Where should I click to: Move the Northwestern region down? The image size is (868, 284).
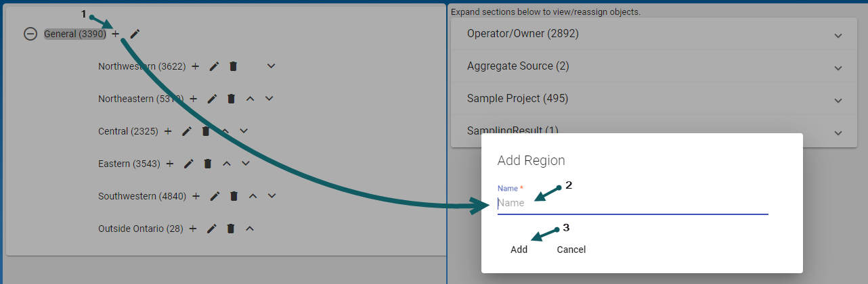click(x=272, y=66)
